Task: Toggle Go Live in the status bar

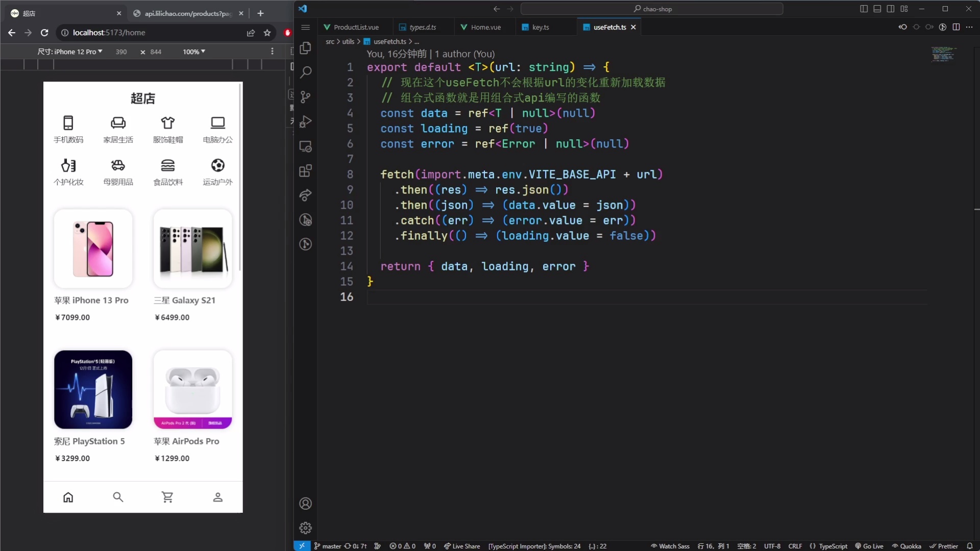Action: pyautogui.click(x=869, y=546)
